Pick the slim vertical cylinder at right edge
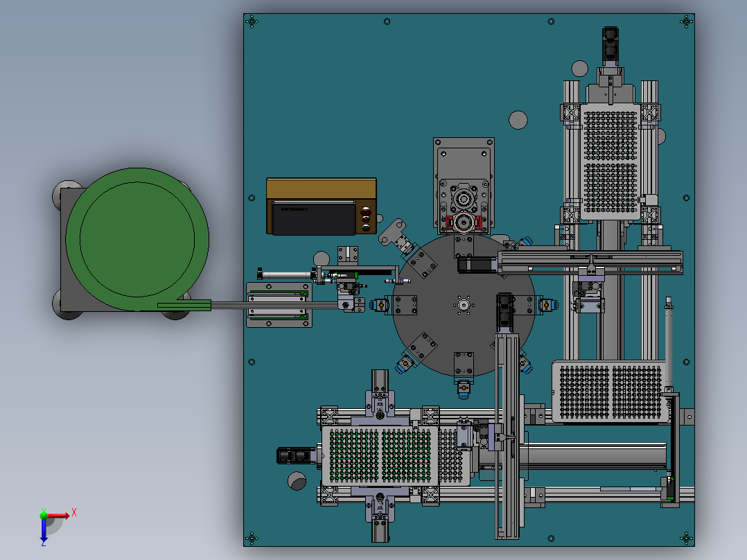747x560 pixels. pos(669,342)
